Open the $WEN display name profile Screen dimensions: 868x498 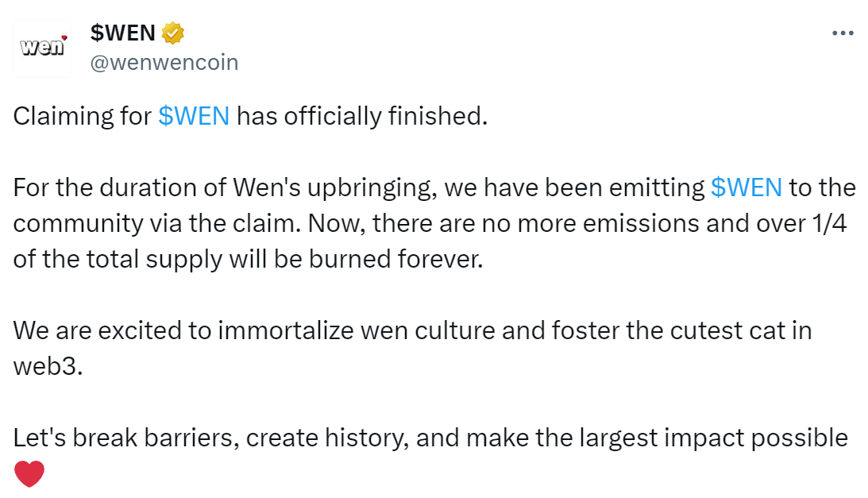click(x=122, y=33)
